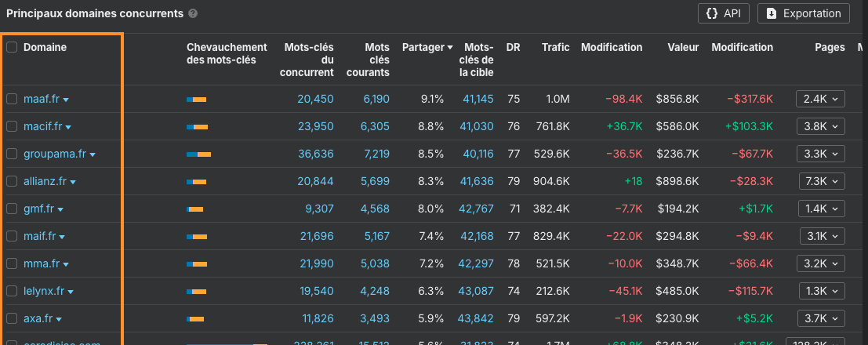This screenshot has height=345, width=868.
Task: Open the 2.4K pages dropdown for maaf.fr
Action: [x=821, y=99]
